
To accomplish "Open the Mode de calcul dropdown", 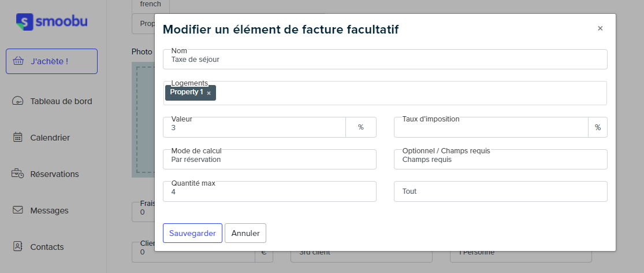I will click(x=269, y=160).
